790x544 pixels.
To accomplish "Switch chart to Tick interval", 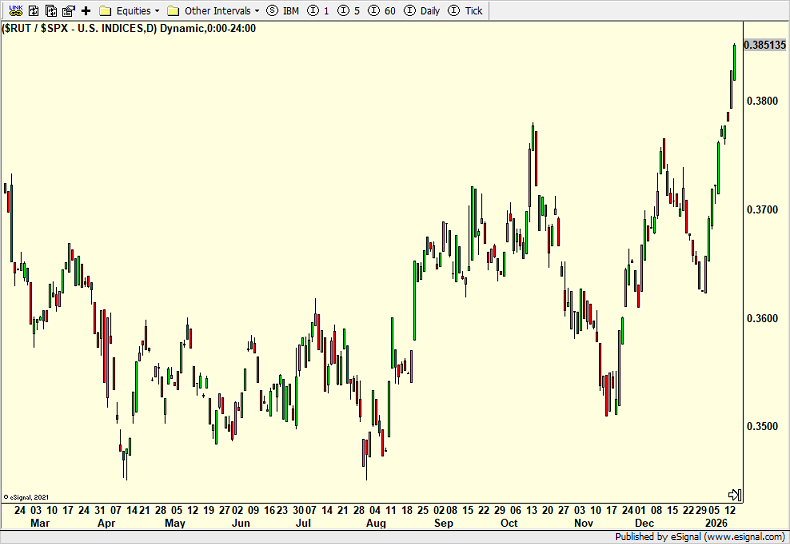I will (466, 11).
